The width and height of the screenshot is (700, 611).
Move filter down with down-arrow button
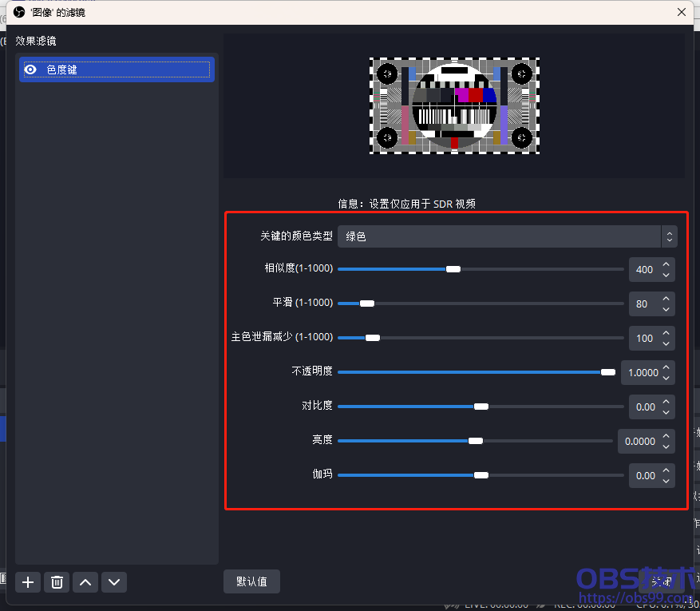pos(114,582)
